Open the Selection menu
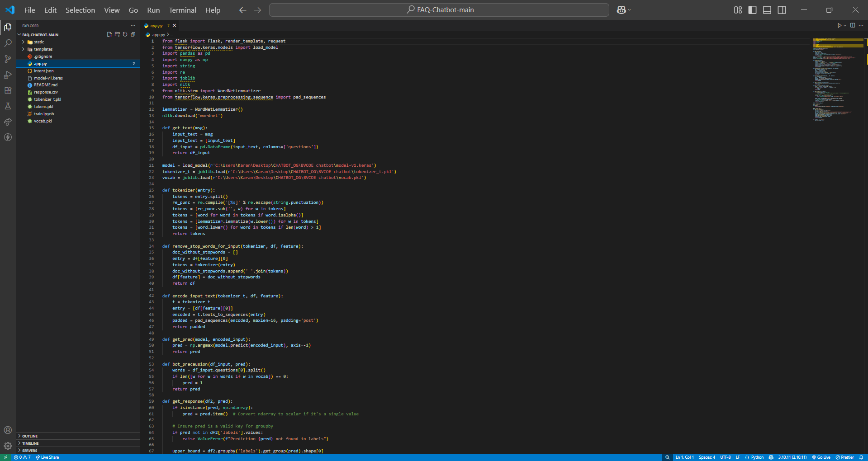The height and width of the screenshot is (461, 868). click(80, 10)
